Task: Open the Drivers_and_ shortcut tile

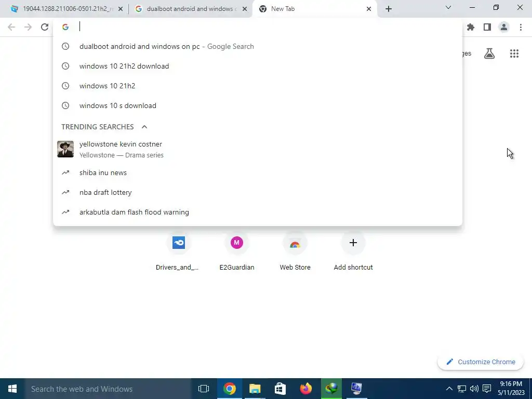Action: (179, 252)
